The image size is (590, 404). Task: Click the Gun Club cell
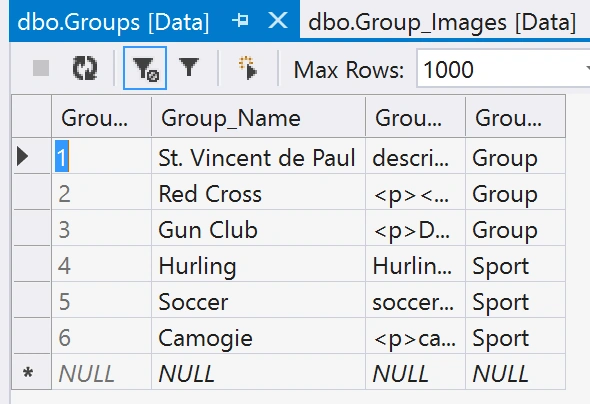point(258,228)
